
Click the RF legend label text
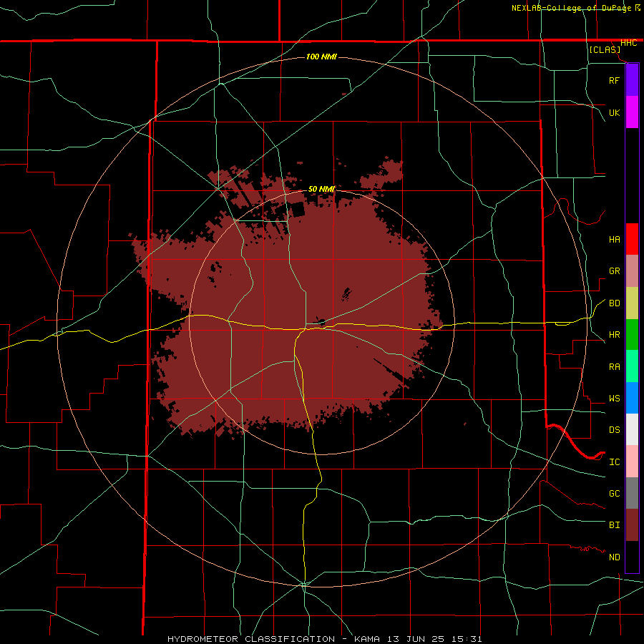pos(614,81)
